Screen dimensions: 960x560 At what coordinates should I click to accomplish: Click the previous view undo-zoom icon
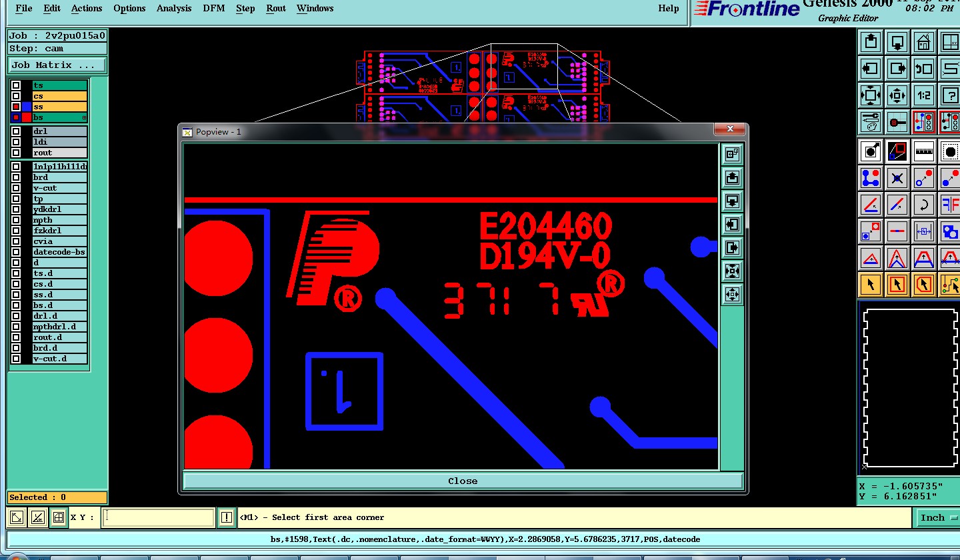pos(924,68)
